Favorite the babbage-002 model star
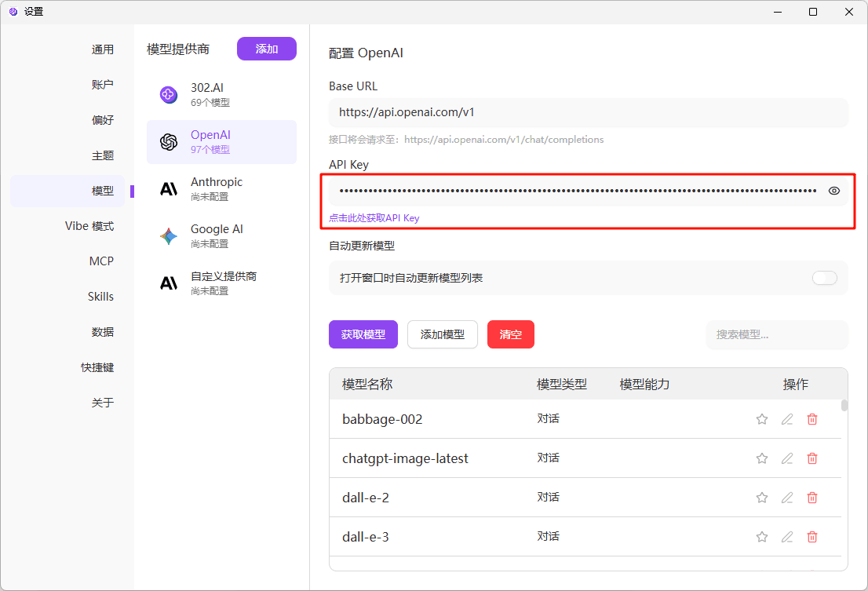Image resolution: width=868 pixels, height=591 pixels. point(762,419)
